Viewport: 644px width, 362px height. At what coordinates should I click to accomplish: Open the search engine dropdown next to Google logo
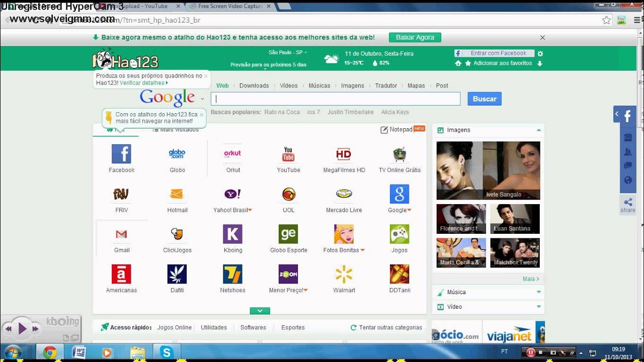pyautogui.click(x=202, y=99)
